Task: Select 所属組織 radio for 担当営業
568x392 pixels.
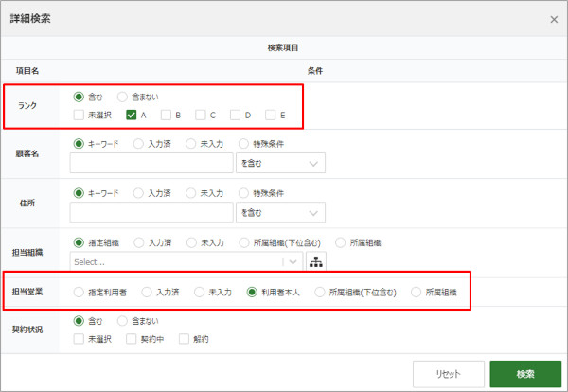Action: (416, 292)
